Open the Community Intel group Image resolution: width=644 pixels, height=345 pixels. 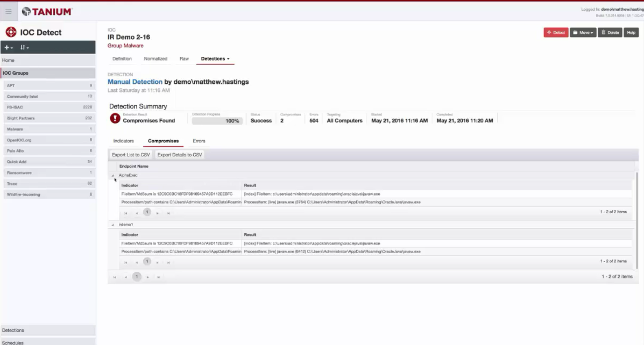(49, 96)
